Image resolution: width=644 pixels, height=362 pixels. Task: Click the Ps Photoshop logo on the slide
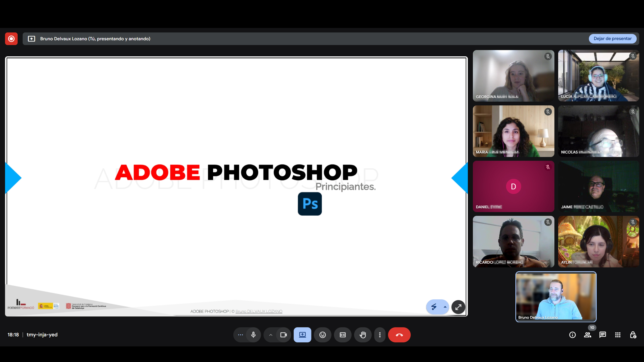[x=310, y=204]
